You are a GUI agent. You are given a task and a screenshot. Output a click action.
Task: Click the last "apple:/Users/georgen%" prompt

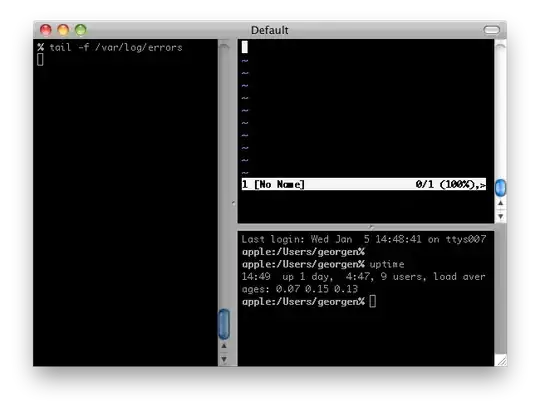point(303,302)
